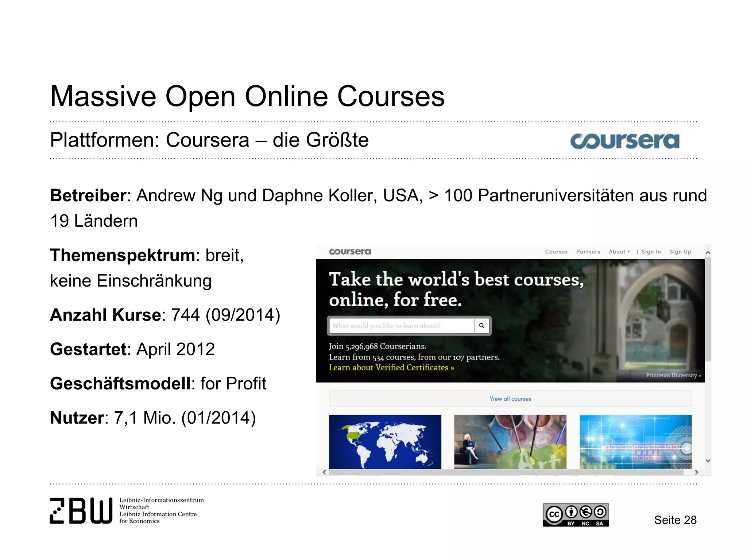Open the Art course thumbnail

pos(510,442)
